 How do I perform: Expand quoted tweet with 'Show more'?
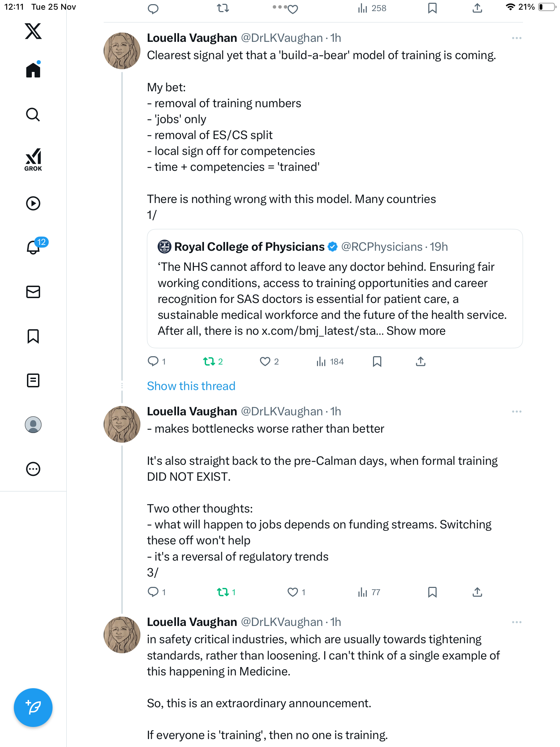[416, 331]
